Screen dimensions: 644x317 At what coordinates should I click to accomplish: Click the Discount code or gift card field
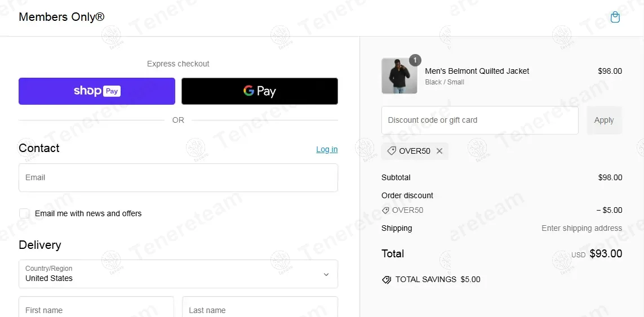(479, 120)
